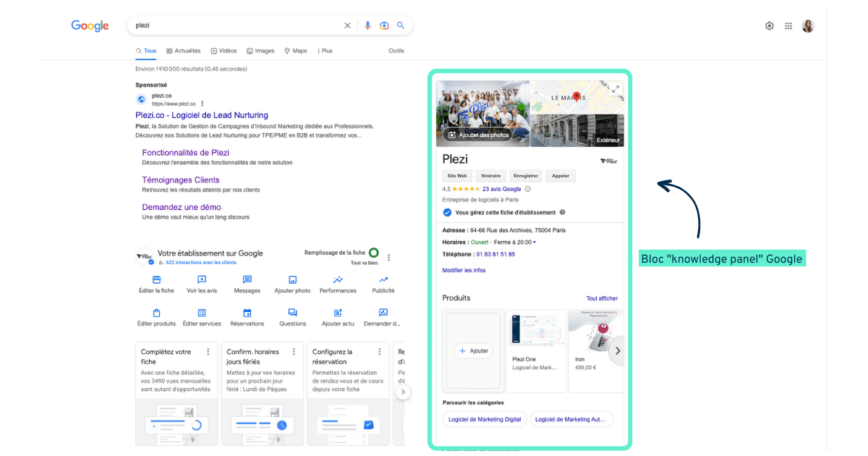Select Logiciel de Marketing Aut... category

point(572,419)
